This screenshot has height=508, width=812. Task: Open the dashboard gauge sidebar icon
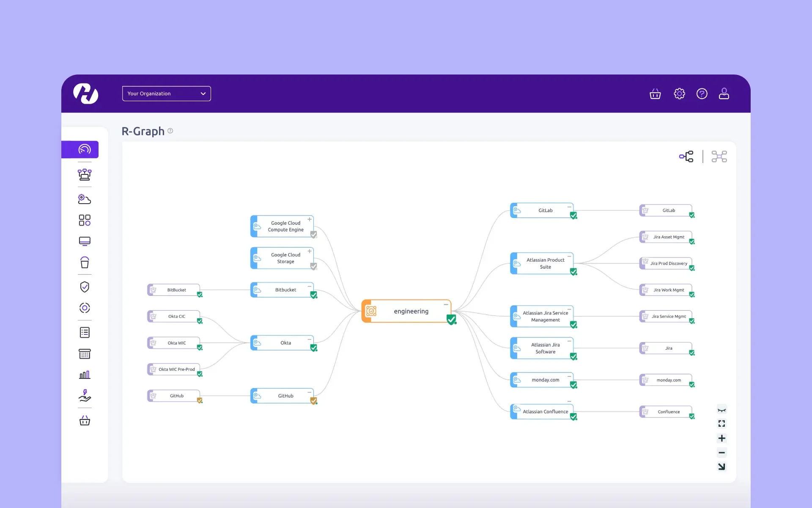(85, 149)
